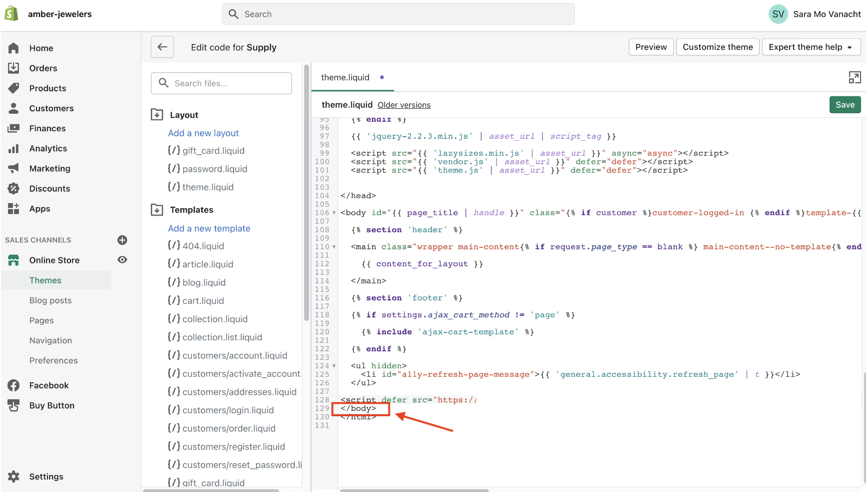Click the </head> tag on line 104
868x492 pixels.
click(358, 196)
